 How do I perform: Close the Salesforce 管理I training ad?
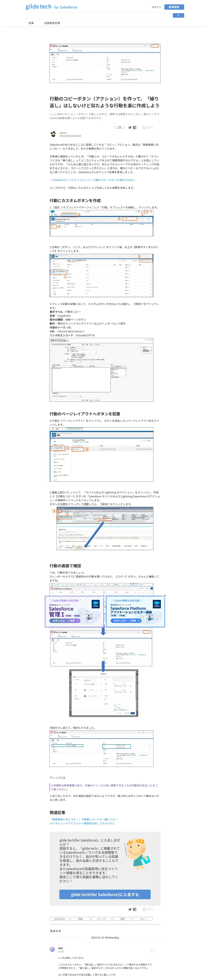point(104,596)
